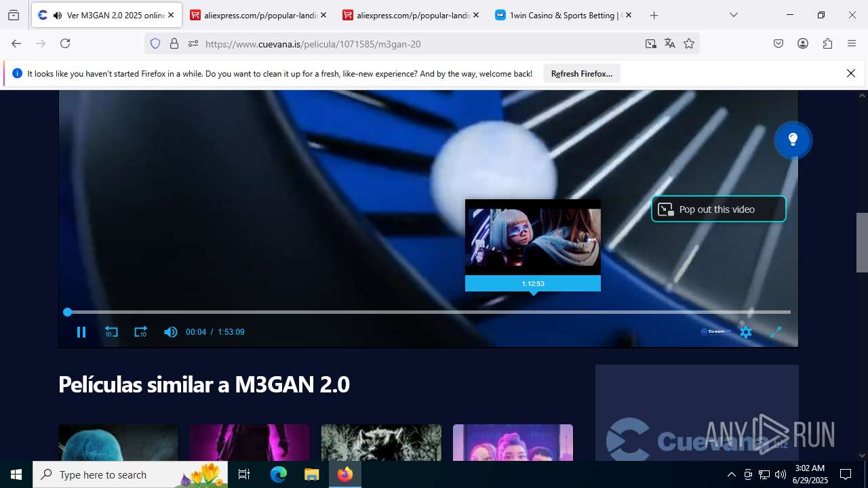The image size is (868, 488).
Task: Dismiss the Firefox welcome back notification
Action: pyautogui.click(x=851, y=73)
